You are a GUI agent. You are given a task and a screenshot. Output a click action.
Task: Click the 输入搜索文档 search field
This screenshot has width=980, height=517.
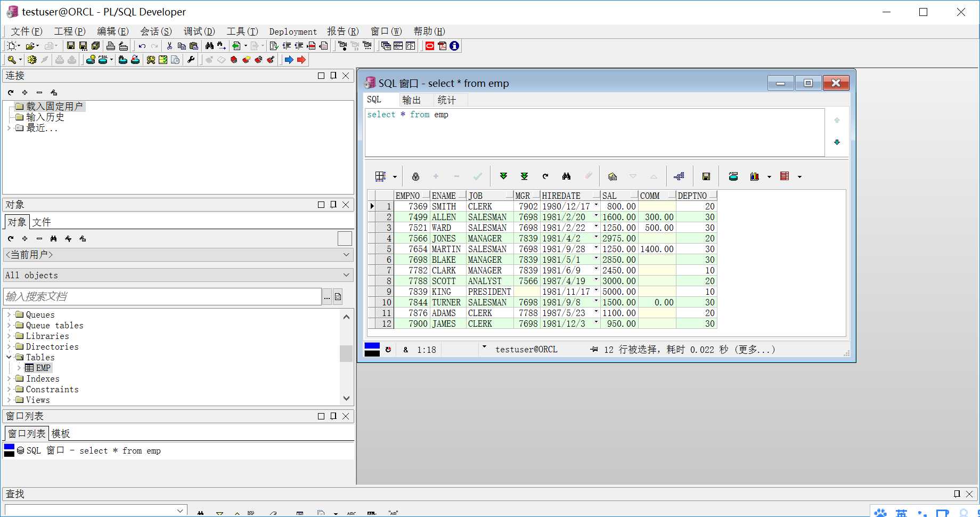click(162, 296)
